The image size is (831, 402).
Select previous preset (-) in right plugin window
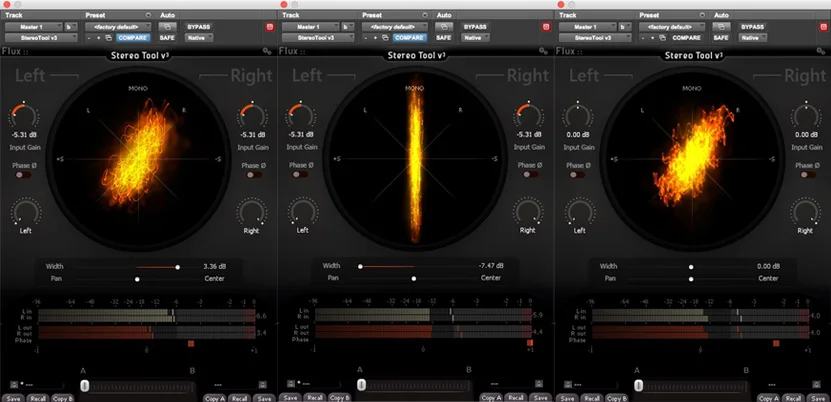(643, 38)
